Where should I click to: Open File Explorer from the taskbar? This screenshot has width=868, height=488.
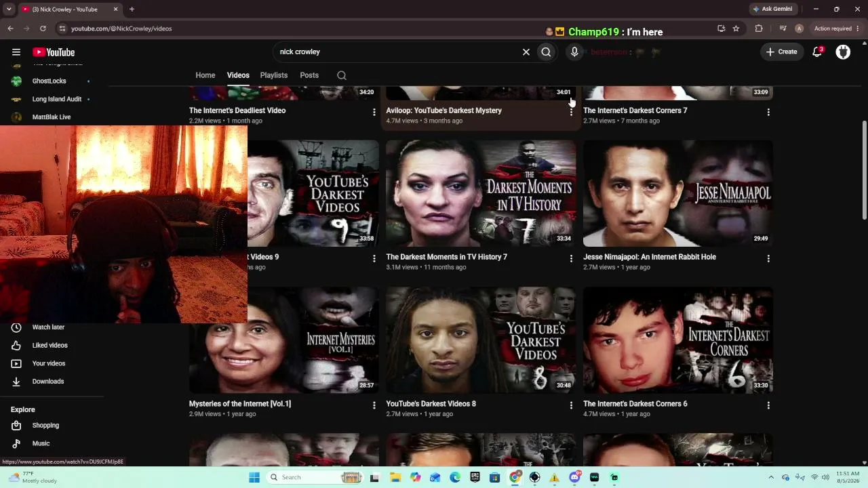(395, 477)
